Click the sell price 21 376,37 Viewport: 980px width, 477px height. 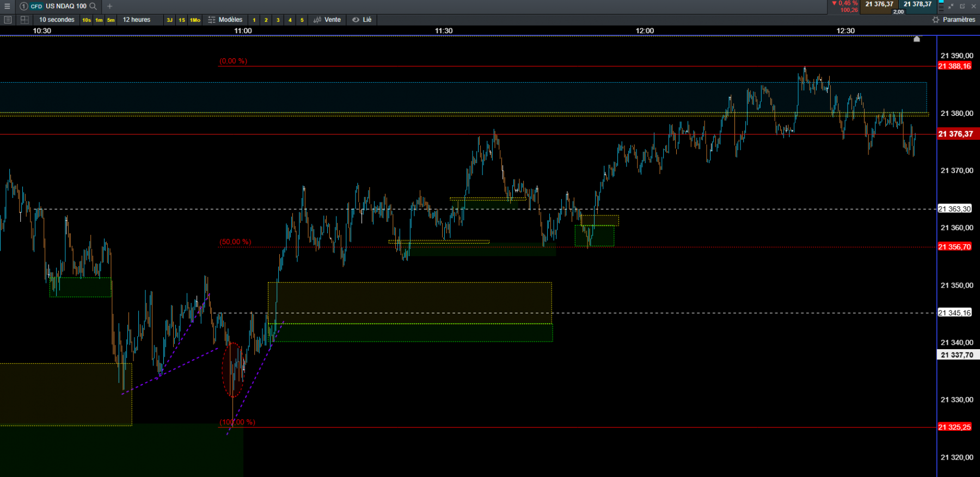879,4
